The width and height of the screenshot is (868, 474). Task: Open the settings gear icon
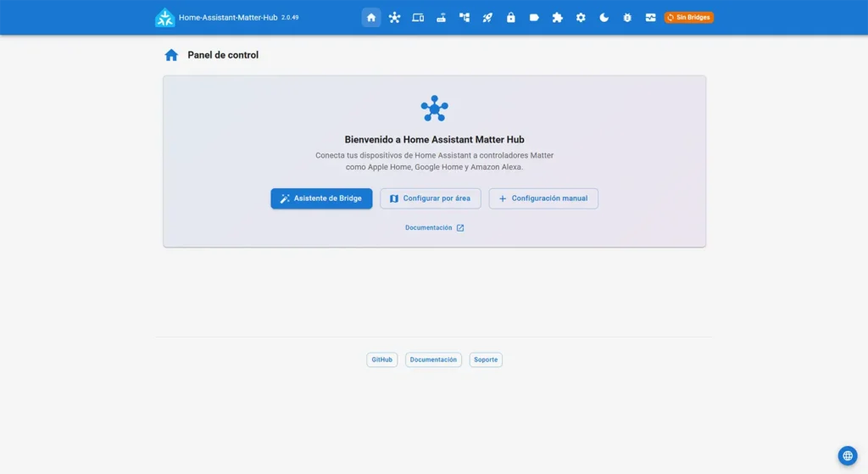[x=581, y=18]
